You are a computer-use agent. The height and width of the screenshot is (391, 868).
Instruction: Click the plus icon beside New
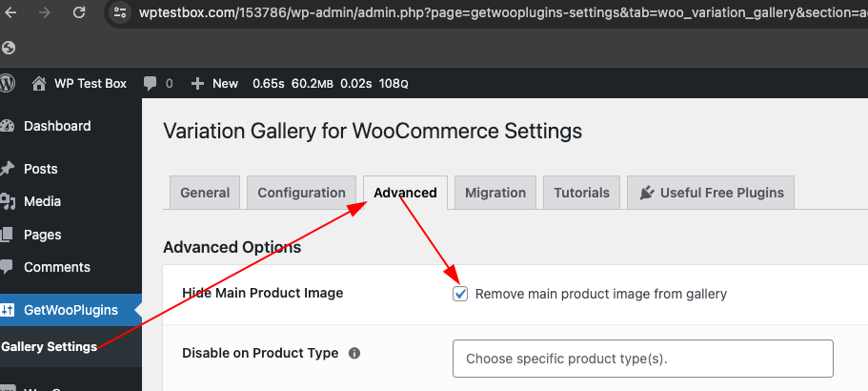tap(197, 84)
